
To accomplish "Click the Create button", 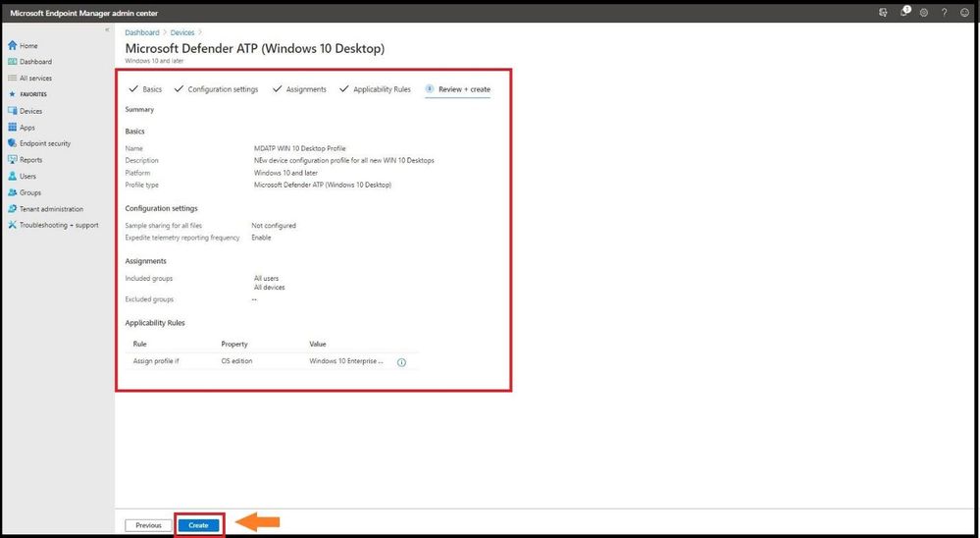I will pos(199,525).
